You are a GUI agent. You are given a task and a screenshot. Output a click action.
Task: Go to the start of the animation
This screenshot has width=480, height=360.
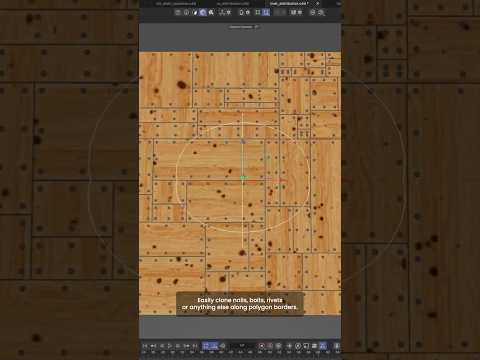click(145, 346)
